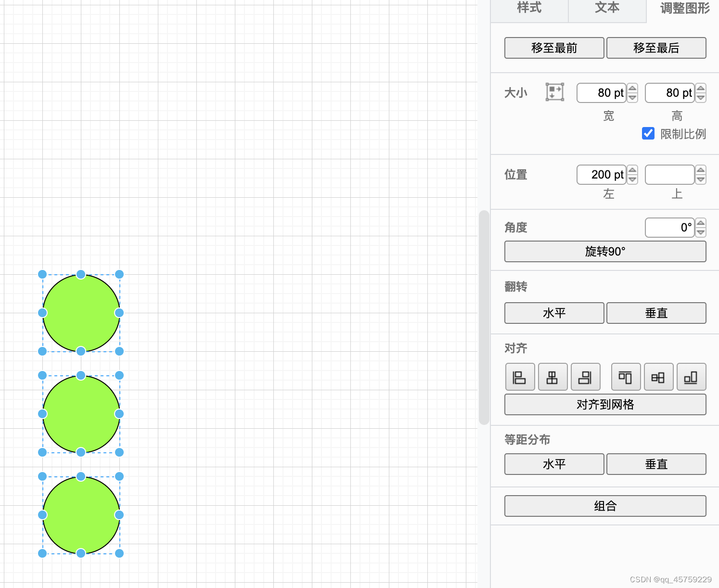Increase height using the up stepper arrow
Screen dimensions: 719x588
tap(701, 88)
